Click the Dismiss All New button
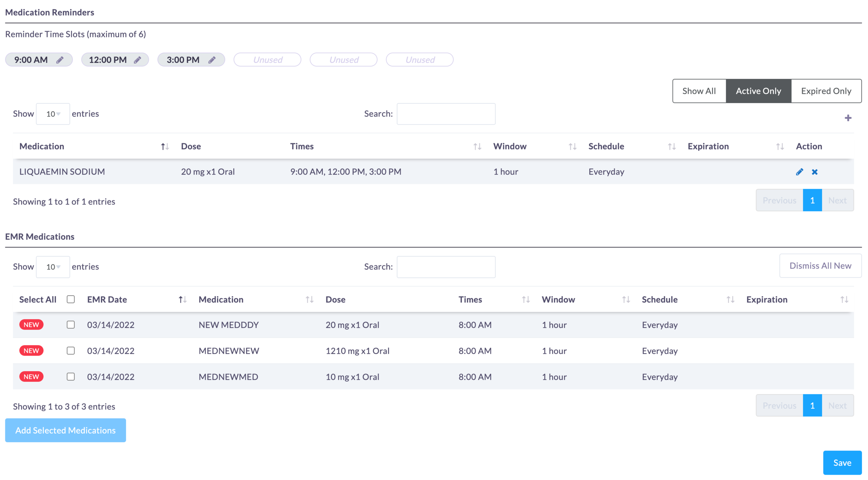The height and width of the screenshot is (480, 868). tap(820, 266)
